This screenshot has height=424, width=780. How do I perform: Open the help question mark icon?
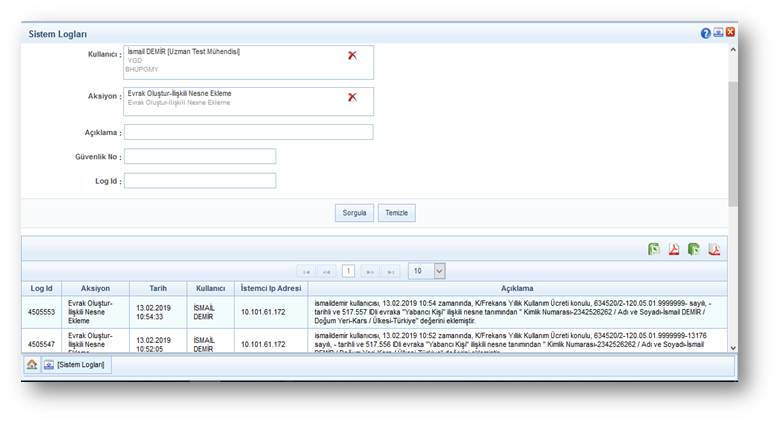click(x=706, y=33)
